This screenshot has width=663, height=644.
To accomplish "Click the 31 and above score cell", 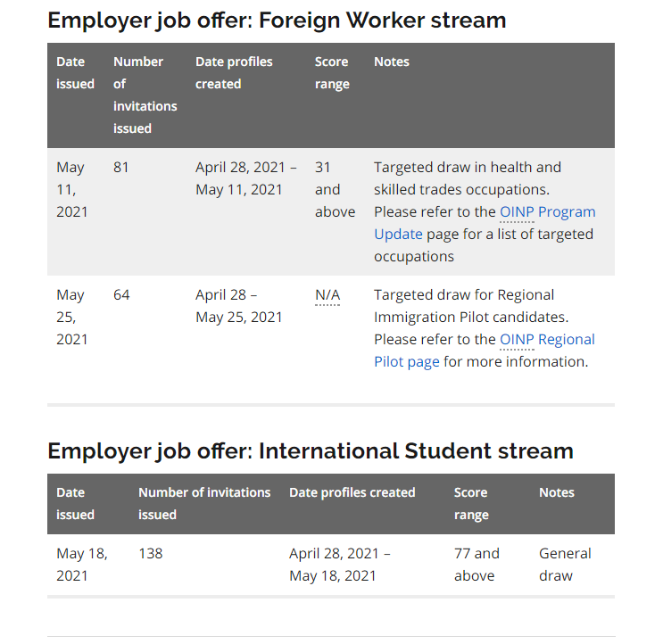I will coord(335,190).
